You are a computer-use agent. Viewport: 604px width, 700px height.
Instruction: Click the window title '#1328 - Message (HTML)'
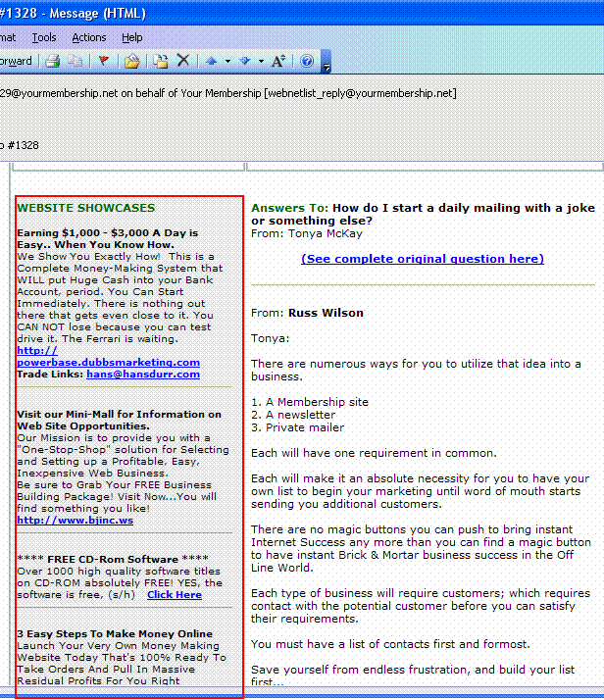[x=74, y=14]
